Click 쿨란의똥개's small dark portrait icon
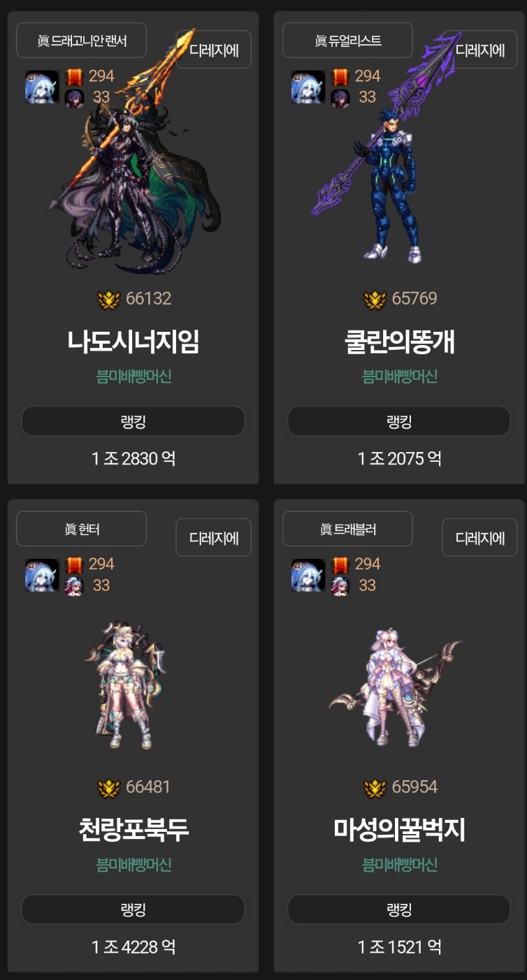 [x=340, y=98]
